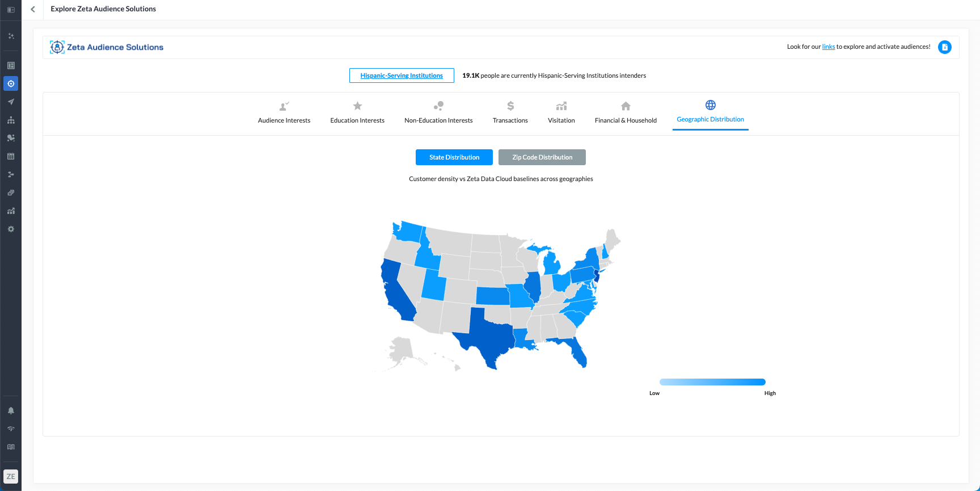Open the calendar icon in sidebar
The height and width of the screenshot is (491, 980).
click(x=11, y=156)
